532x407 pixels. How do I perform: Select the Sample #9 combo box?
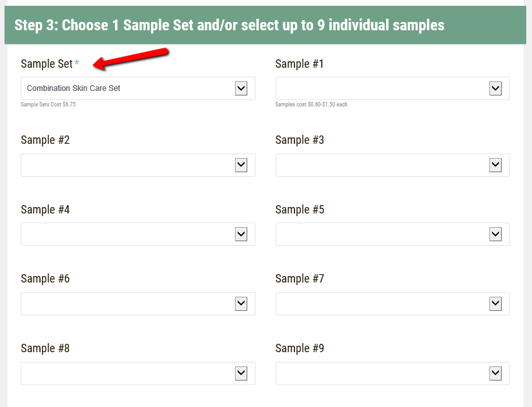pos(384,373)
